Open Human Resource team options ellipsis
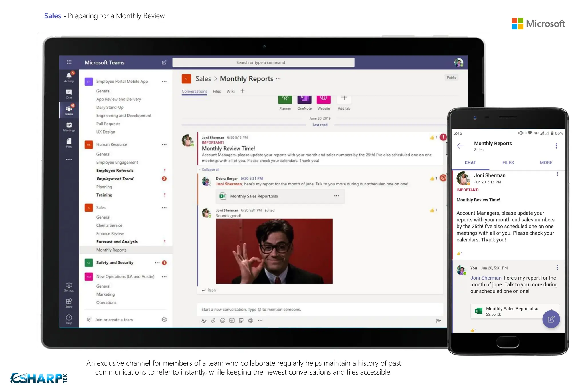 [x=164, y=145]
